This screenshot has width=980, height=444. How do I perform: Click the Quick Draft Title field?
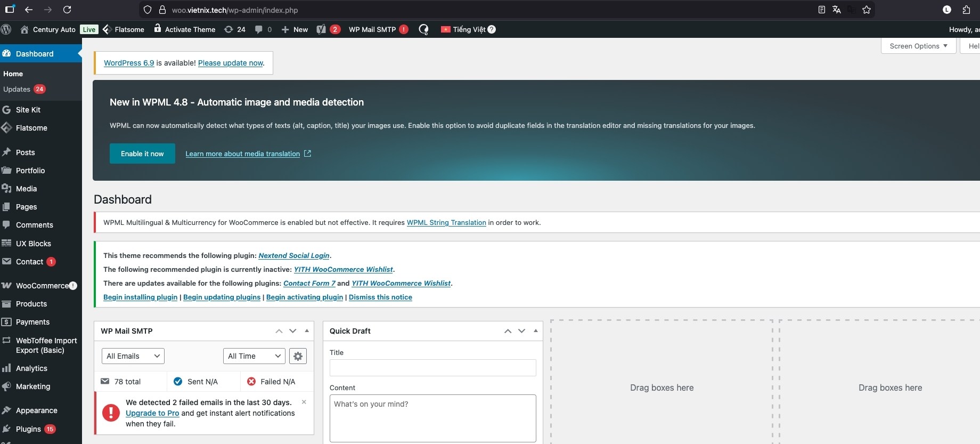433,368
